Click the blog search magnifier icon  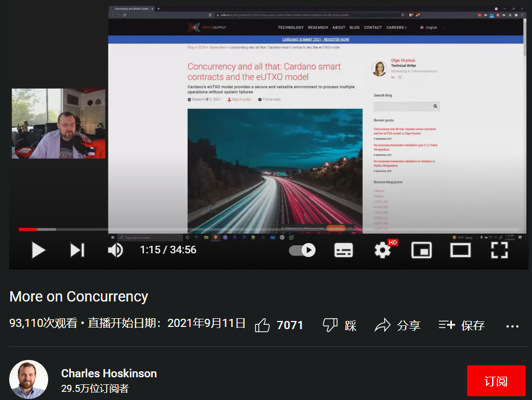(x=435, y=107)
